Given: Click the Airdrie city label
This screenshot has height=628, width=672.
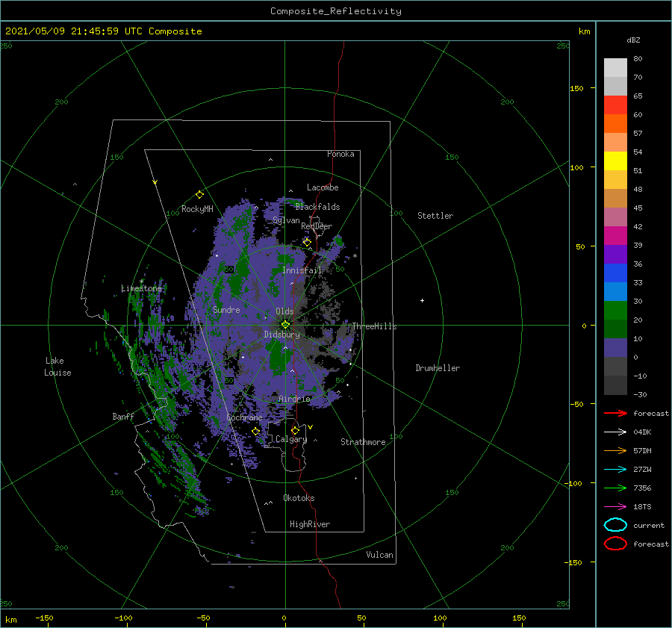Looking at the screenshot, I should (294, 399).
